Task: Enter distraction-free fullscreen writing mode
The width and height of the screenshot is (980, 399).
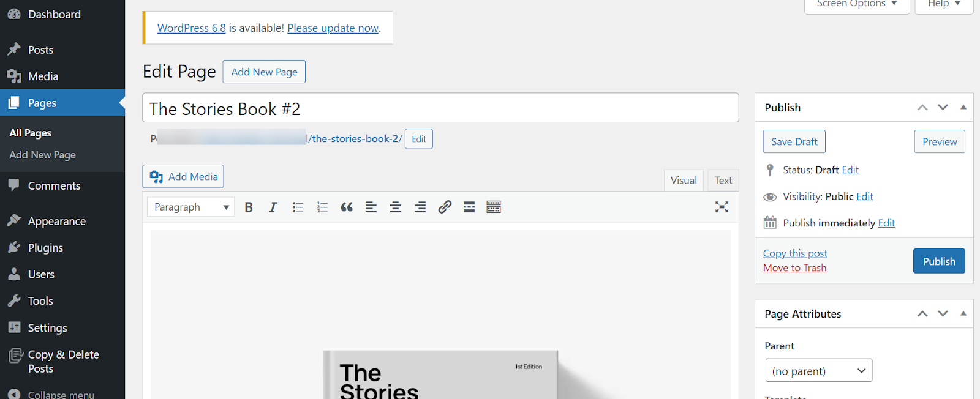Action: [722, 207]
